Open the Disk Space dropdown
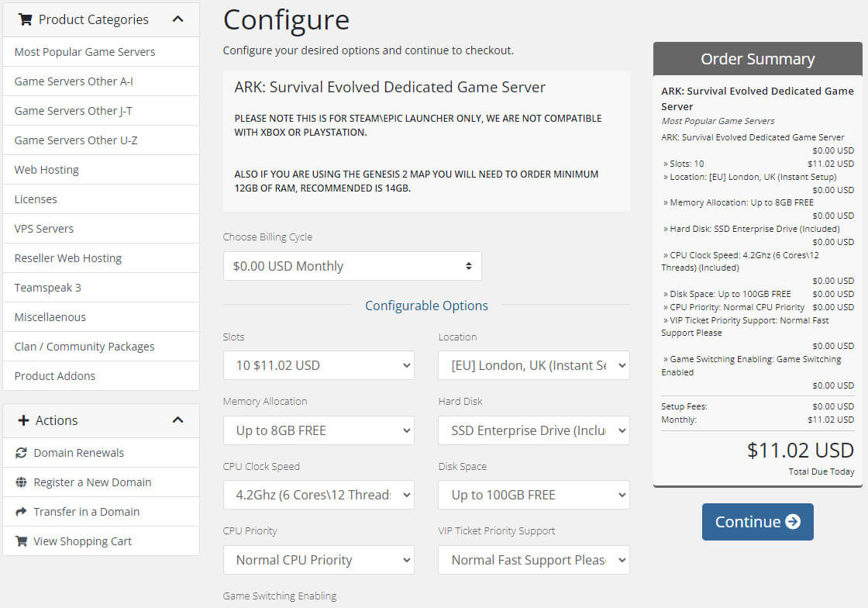 coord(533,495)
